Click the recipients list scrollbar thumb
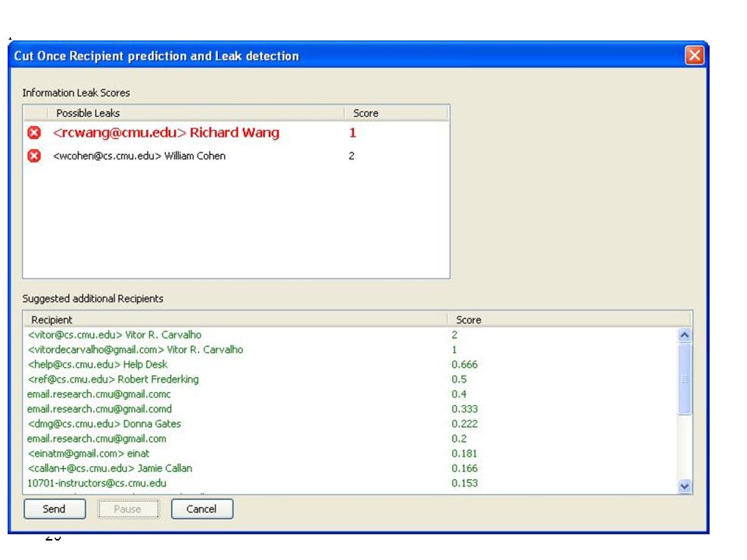747x560 pixels. (x=685, y=379)
